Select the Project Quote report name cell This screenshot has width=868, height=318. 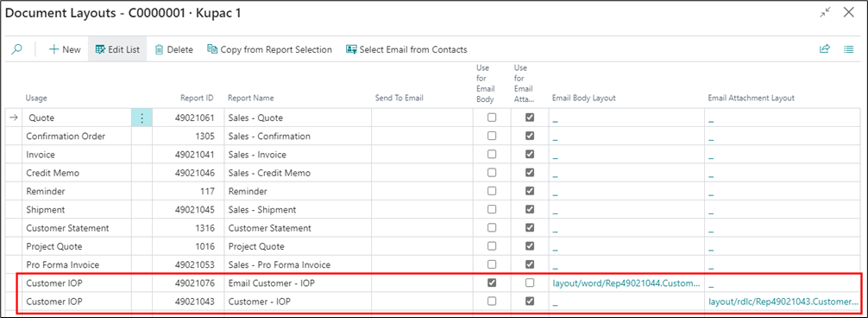298,246
